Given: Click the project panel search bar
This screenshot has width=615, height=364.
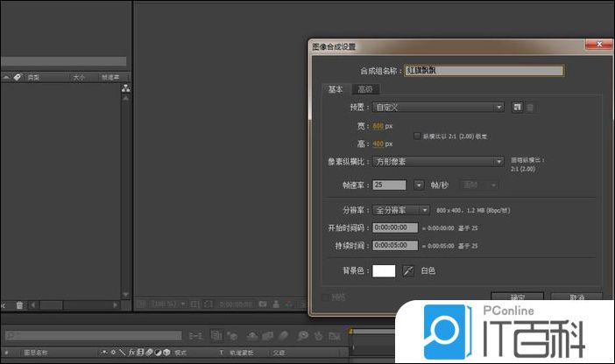Looking at the screenshot, I should click(x=63, y=61).
